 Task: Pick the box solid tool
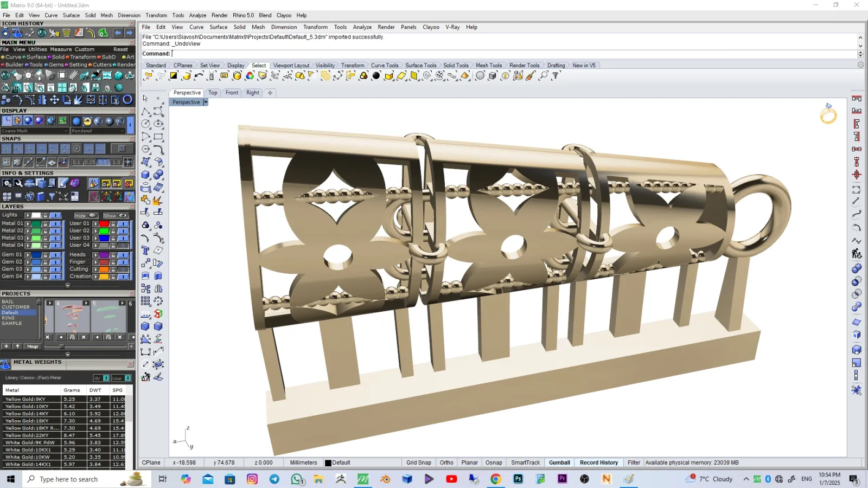click(146, 175)
